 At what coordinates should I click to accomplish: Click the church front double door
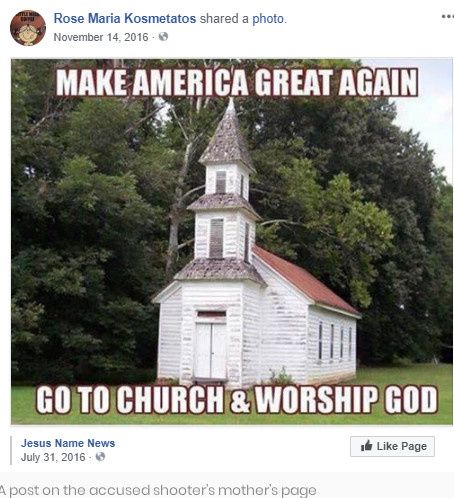point(211,351)
